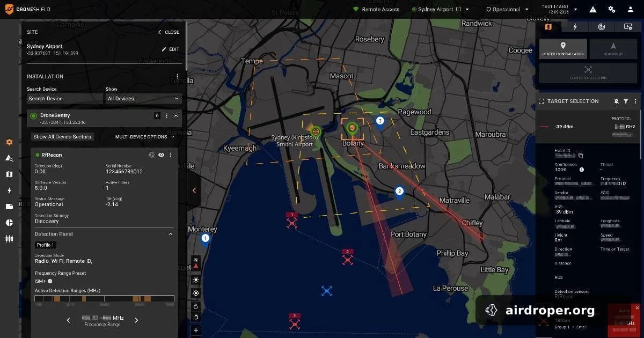The height and width of the screenshot is (338, 644).
Task: Select red drone marker labeled 2
Action: pyautogui.click(x=348, y=258)
